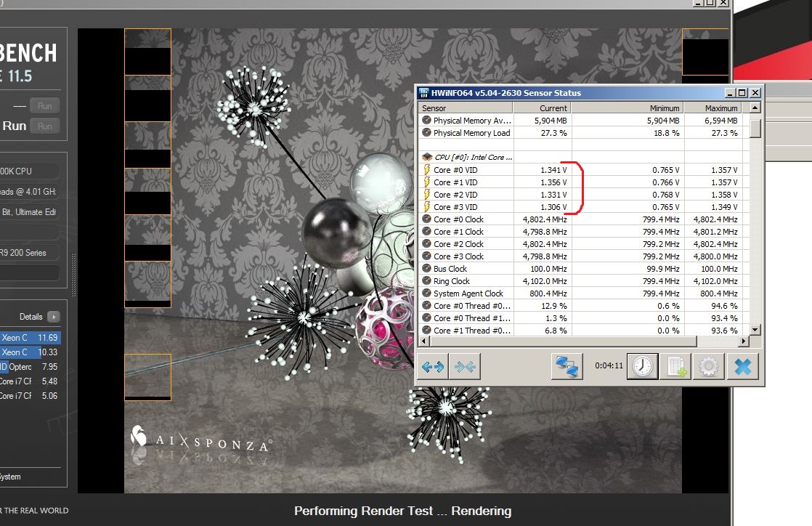Select Xeon ranking row scoring 11.69
The width and height of the screenshot is (812, 526).
(x=31, y=338)
